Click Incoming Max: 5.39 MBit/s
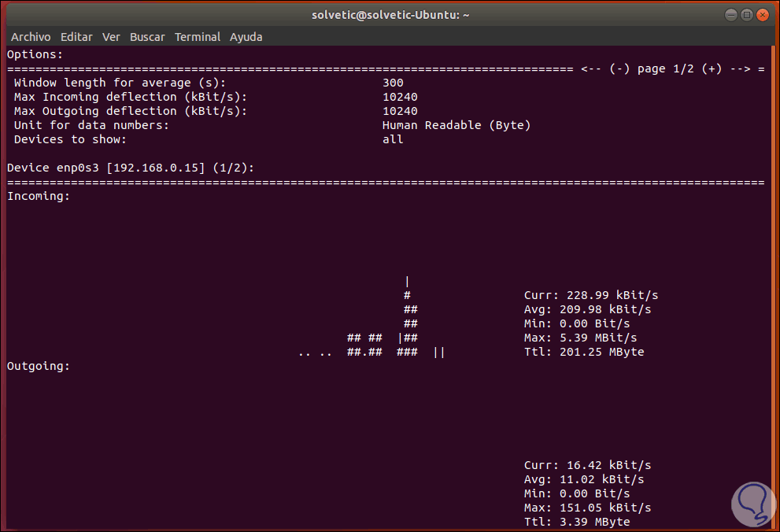This screenshot has width=780, height=532. click(581, 338)
